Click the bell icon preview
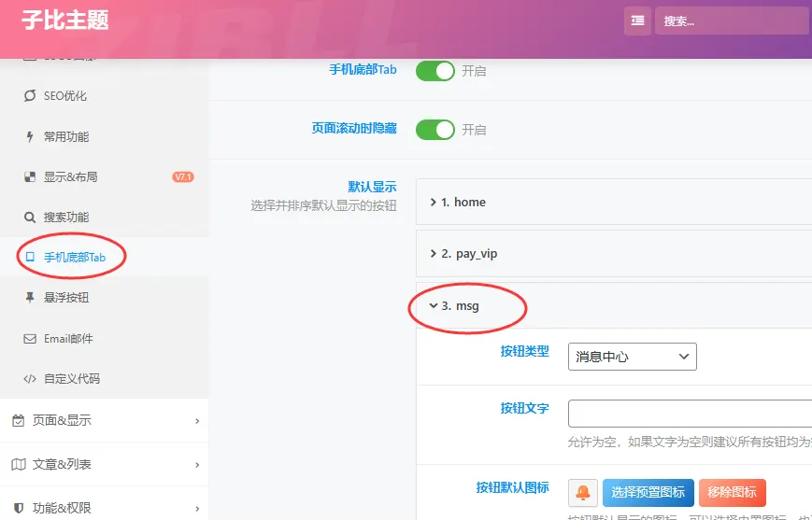Image resolution: width=812 pixels, height=520 pixels. pyautogui.click(x=583, y=493)
